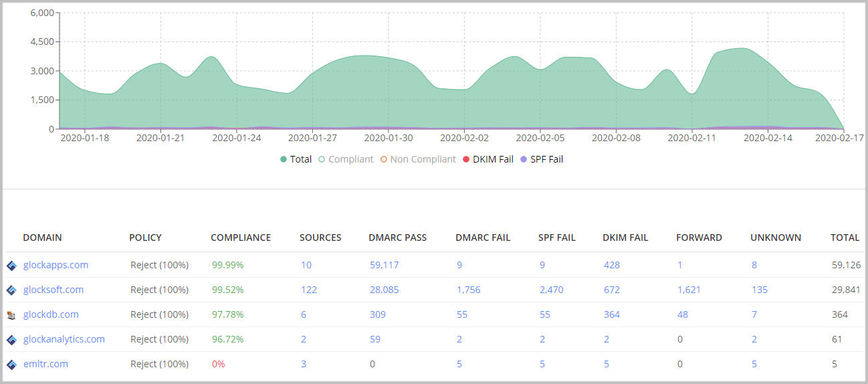Viewport: 868px width, 384px height.
Task: Open glockapps.com sources count 10
Action: 306,265
